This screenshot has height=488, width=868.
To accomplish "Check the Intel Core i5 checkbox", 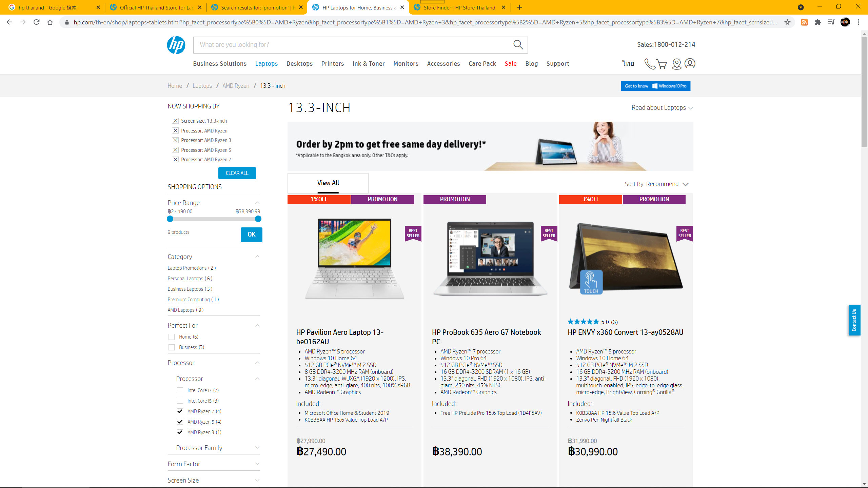I will [x=180, y=401].
